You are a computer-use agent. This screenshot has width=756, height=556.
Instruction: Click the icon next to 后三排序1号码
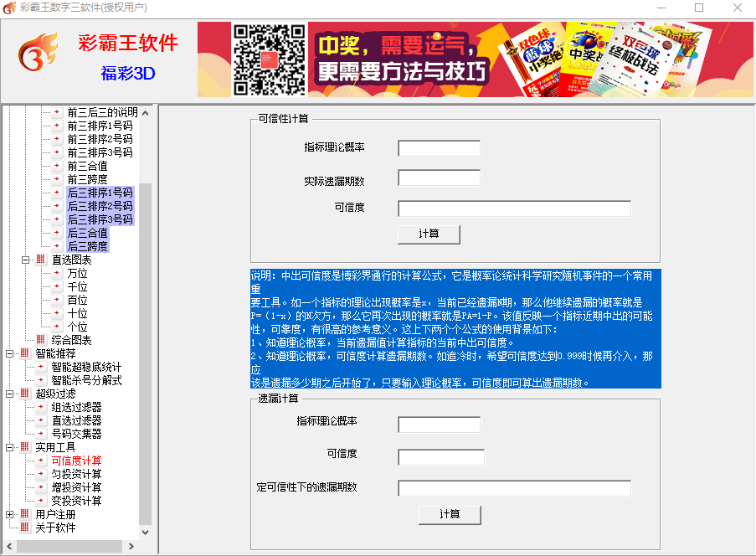57,193
